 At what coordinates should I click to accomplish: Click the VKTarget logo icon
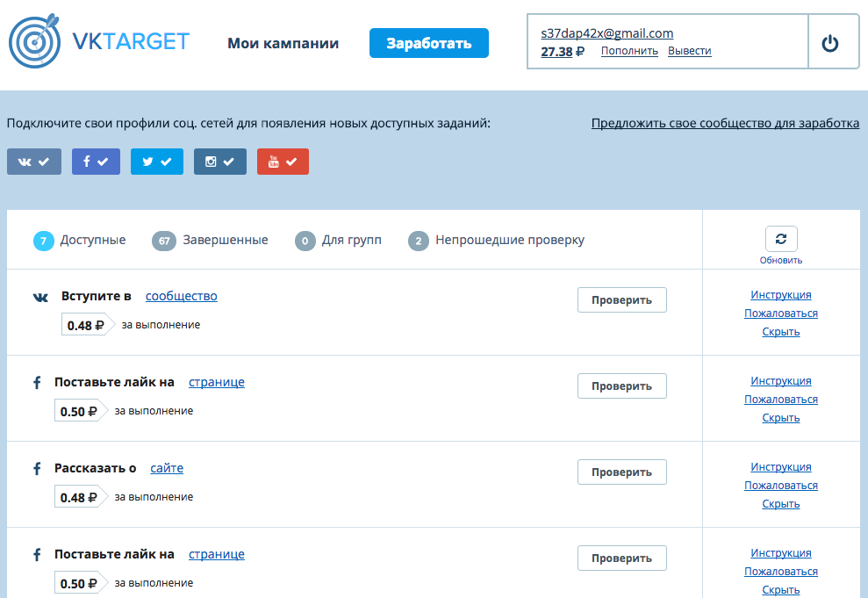pyautogui.click(x=35, y=41)
